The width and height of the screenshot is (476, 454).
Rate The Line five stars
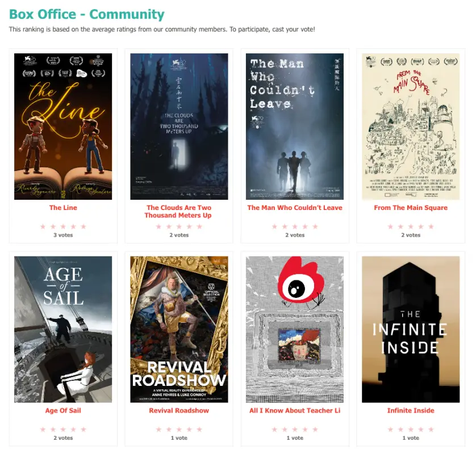83,226
